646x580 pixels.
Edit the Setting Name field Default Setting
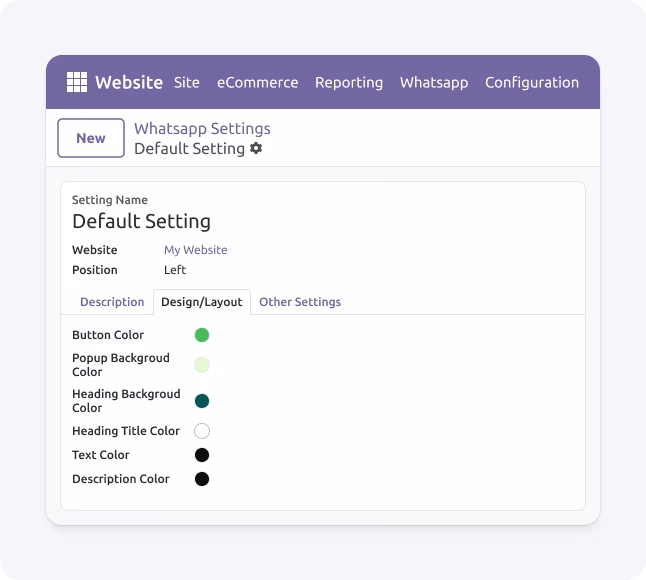tap(141, 221)
